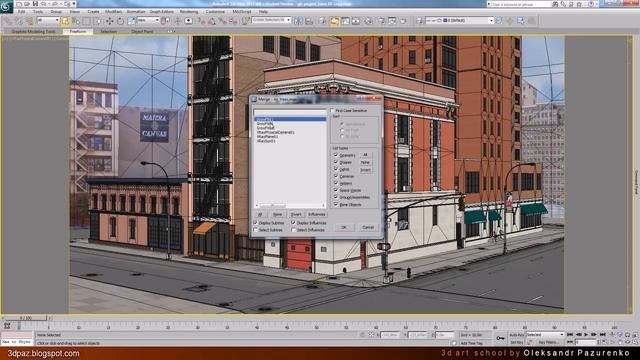
Task: Open the Material Editor icon
Action: click(368, 21)
